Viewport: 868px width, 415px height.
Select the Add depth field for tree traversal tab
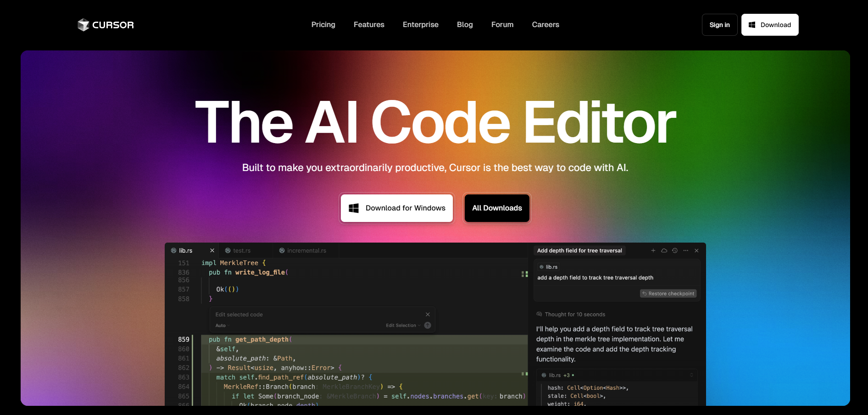pos(579,250)
